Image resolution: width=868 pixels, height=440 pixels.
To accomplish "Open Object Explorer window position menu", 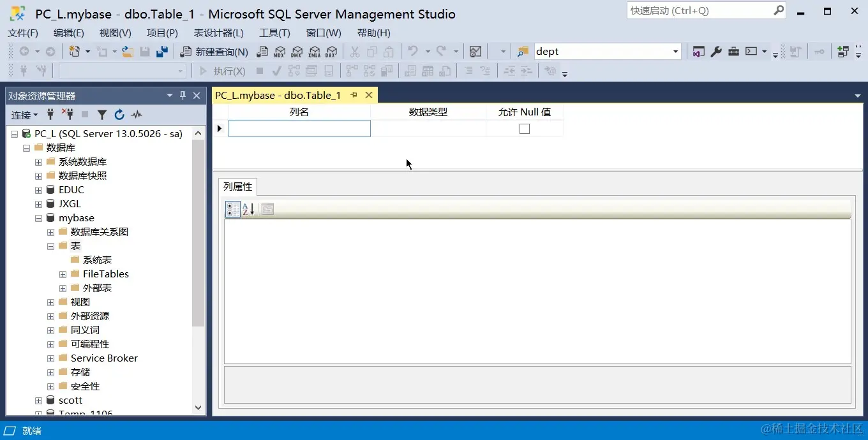I will coord(170,96).
